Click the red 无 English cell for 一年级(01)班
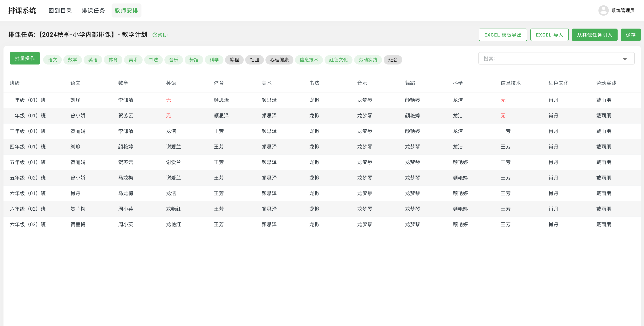Image resolution: width=644 pixels, height=326 pixels. click(168, 100)
